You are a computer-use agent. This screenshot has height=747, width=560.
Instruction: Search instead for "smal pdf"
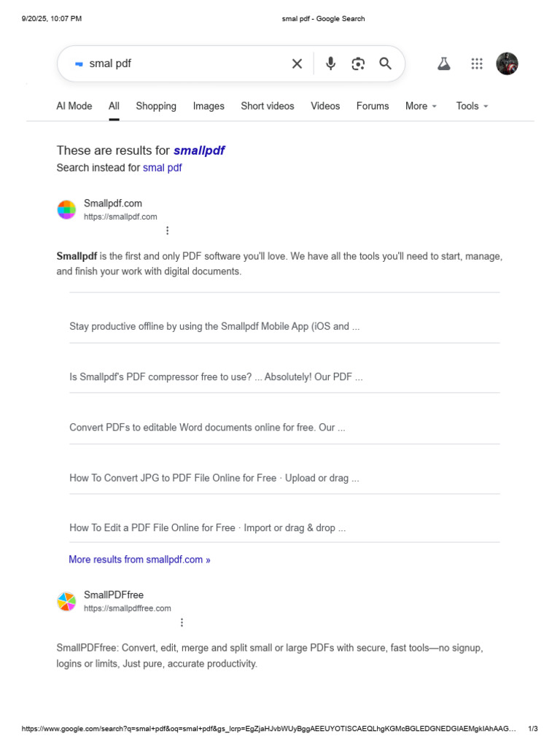coord(162,168)
